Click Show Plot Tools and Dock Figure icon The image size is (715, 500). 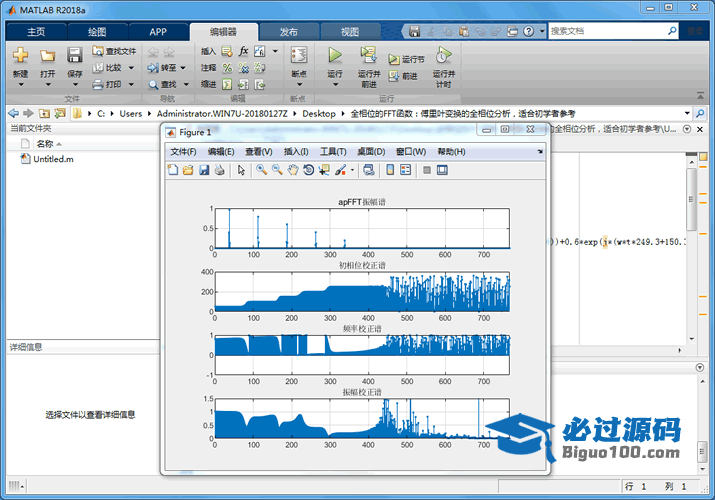click(442, 170)
